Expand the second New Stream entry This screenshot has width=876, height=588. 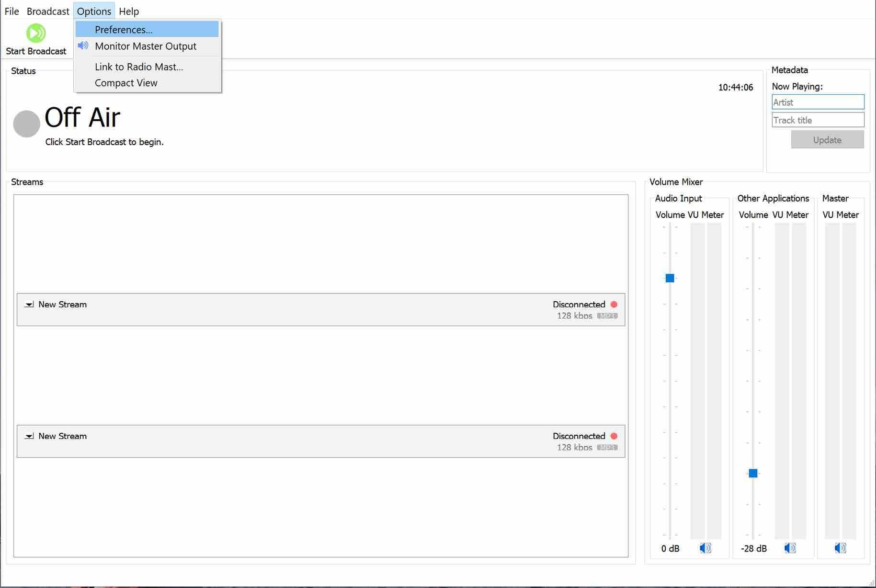(x=30, y=436)
